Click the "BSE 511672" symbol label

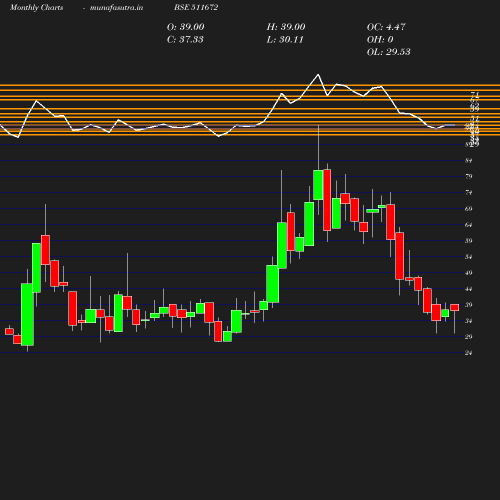pyautogui.click(x=196, y=7)
